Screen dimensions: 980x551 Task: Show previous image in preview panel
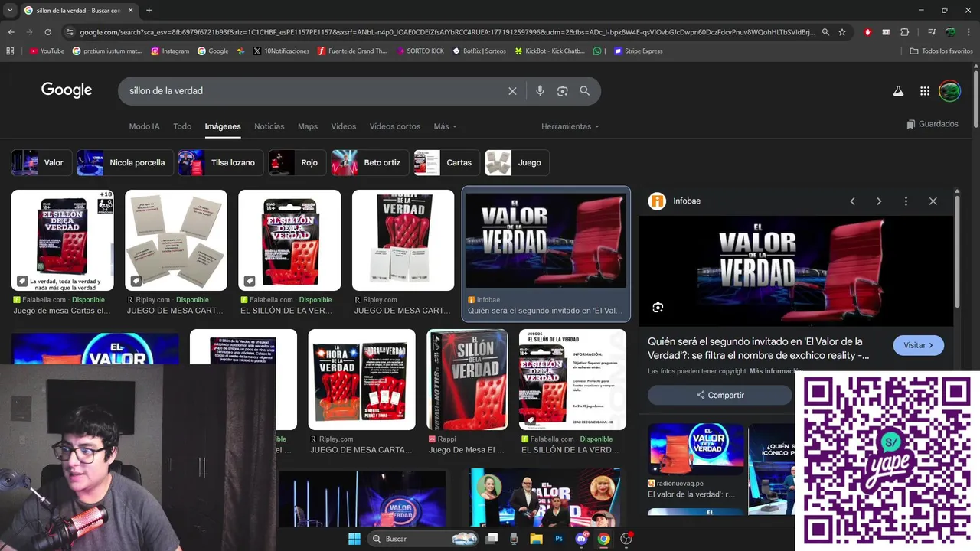(852, 201)
